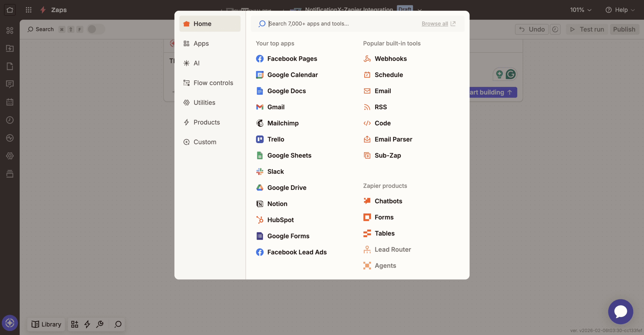Open the Library panel
Image resolution: width=644 pixels, height=335 pixels.
coord(46,324)
